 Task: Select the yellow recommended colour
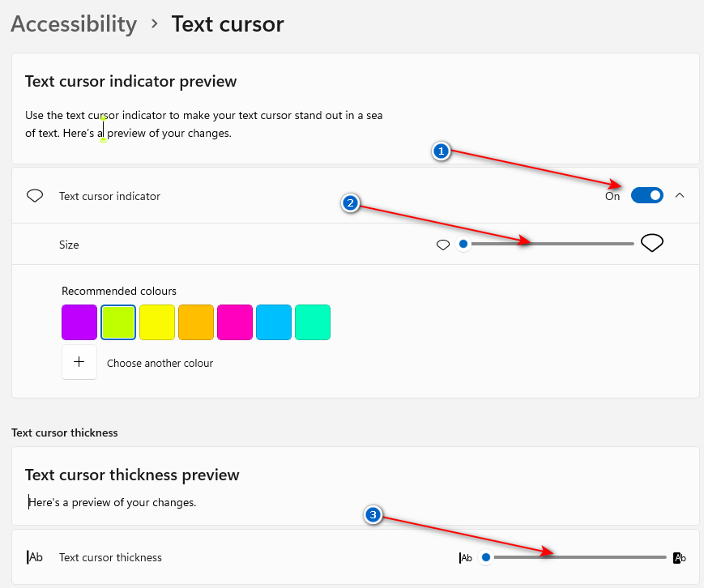click(157, 322)
